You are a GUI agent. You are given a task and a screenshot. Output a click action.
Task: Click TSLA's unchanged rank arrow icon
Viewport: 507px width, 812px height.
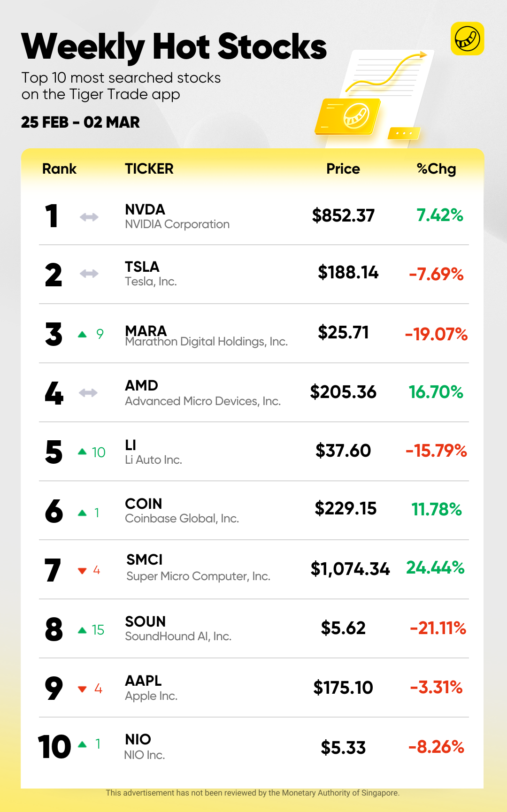[x=89, y=274]
